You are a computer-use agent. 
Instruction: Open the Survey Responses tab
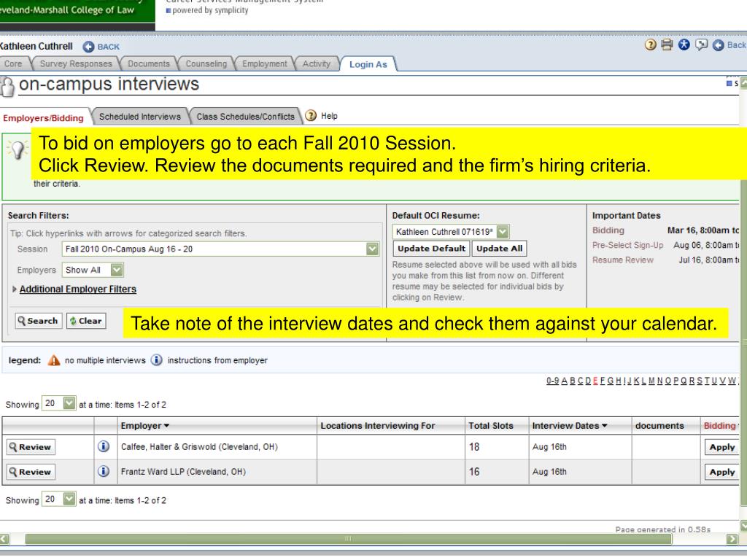point(76,64)
